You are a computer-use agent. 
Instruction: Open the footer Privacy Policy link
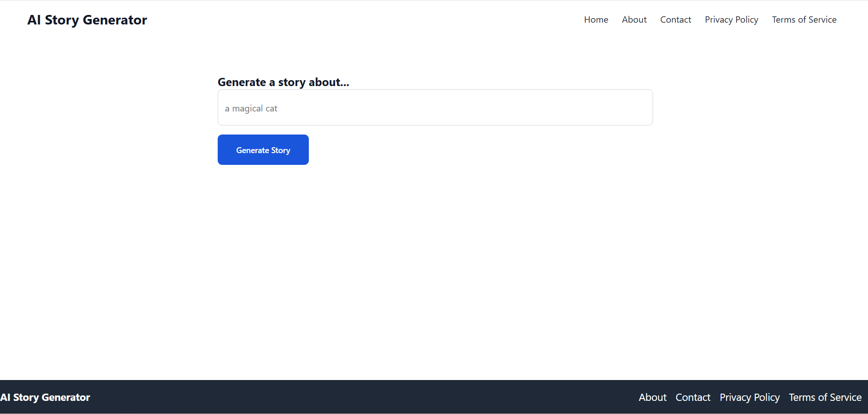click(x=749, y=397)
